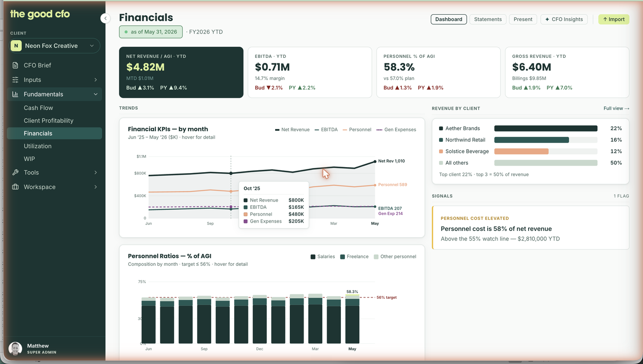The height and width of the screenshot is (364, 643).
Task: Click the CFO Brief document icon
Action: click(x=16, y=65)
